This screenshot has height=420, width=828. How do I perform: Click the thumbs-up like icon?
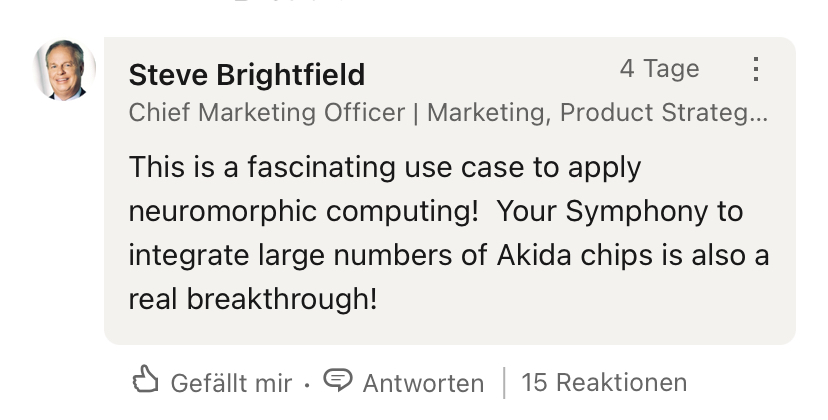click(x=146, y=381)
